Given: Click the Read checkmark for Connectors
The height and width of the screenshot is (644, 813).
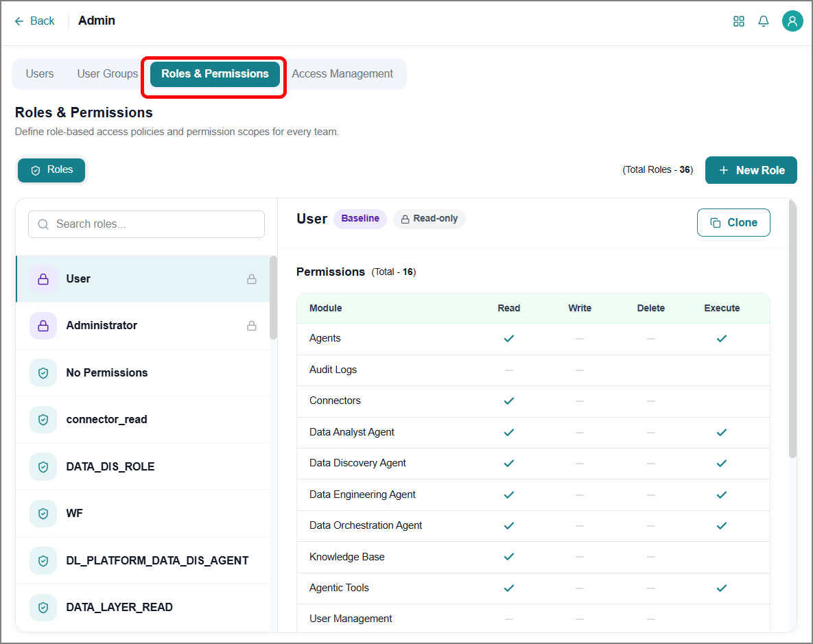Looking at the screenshot, I should [x=509, y=401].
